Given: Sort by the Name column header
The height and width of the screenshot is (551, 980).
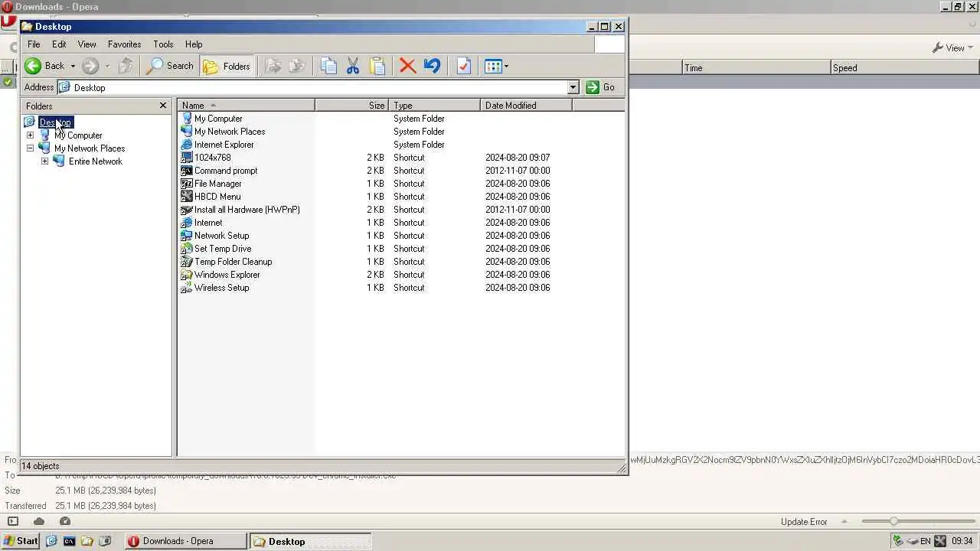Looking at the screenshot, I should pyautogui.click(x=246, y=106).
